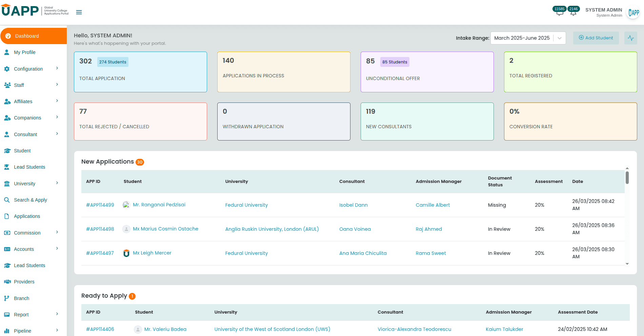Screen dimensions: 644x336
Task: Expand the Report submenu chevron
Action: [57, 314]
